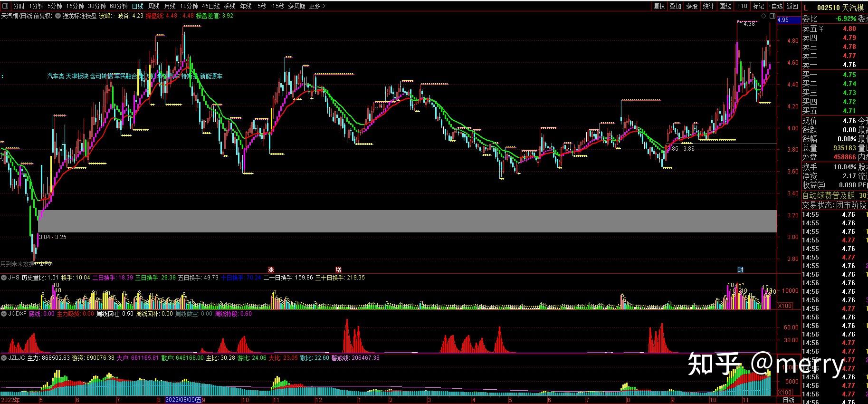Switch to 周线 weekly chart

[x=154, y=6]
